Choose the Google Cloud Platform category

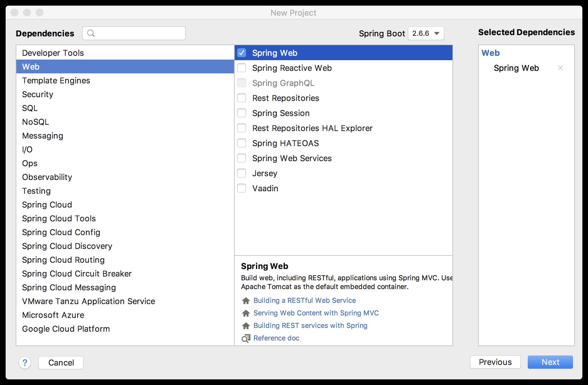coord(125,329)
